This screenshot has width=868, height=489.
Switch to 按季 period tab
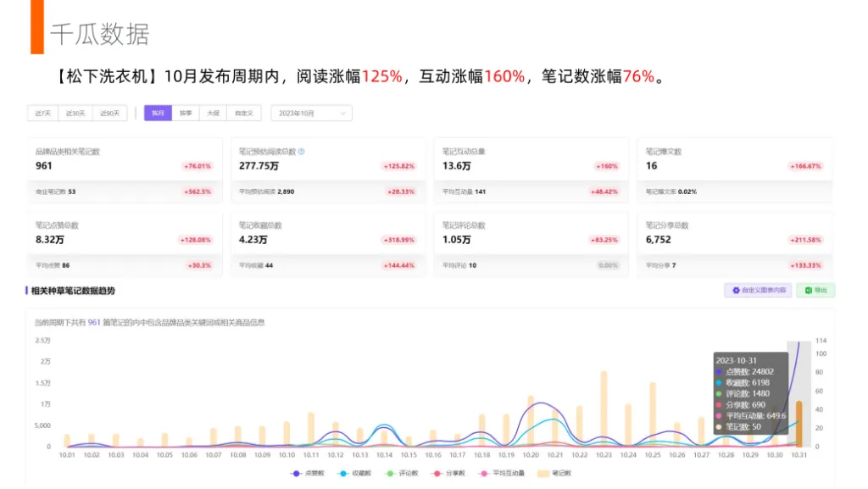tap(186, 114)
